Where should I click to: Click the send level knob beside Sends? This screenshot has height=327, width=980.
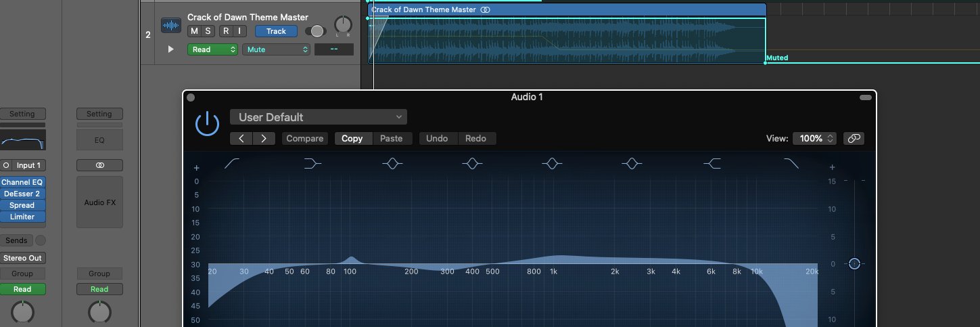pos(41,240)
